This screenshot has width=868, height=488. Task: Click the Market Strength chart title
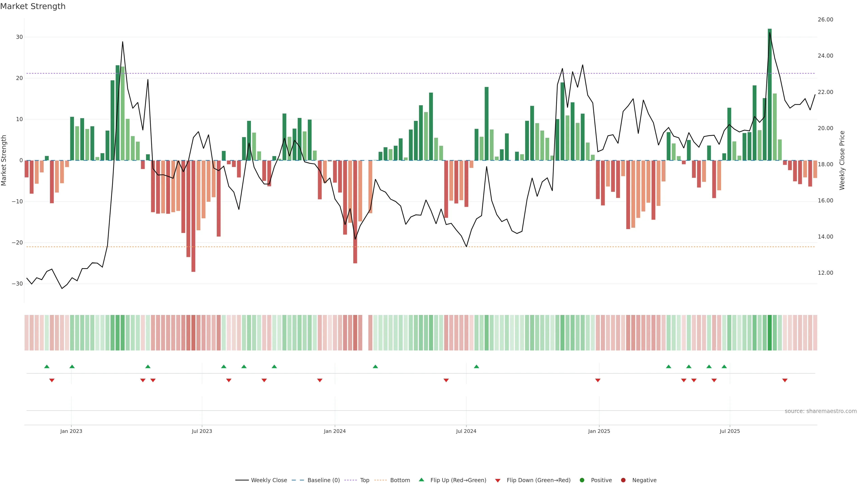33,6
